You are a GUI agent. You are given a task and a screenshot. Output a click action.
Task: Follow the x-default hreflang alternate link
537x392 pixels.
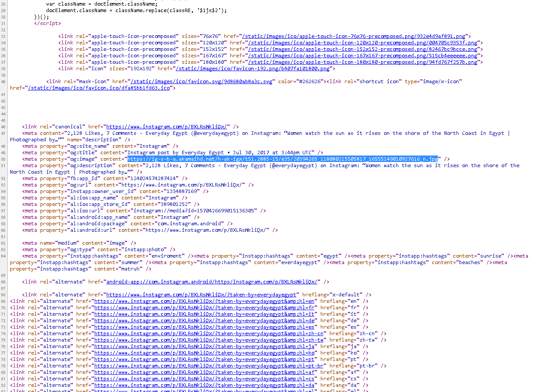[202, 295]
